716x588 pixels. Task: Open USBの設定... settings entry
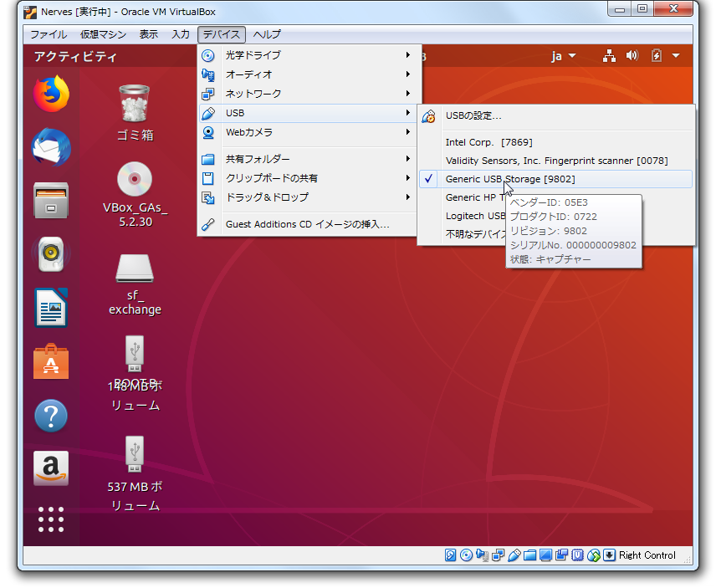tap(555, 116)
